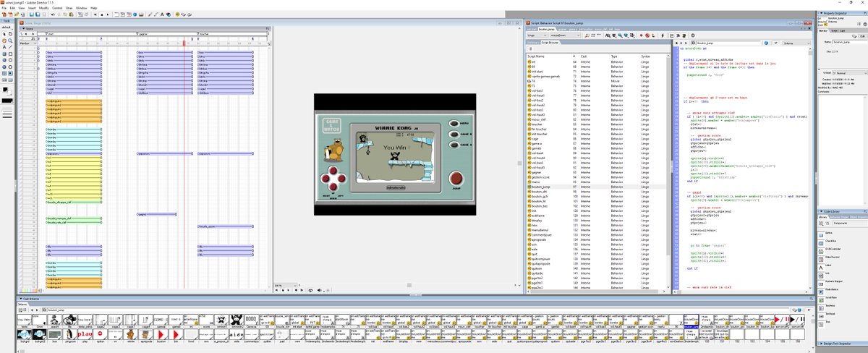Click the GAME A button on the stage
868x353 pixels.
point(454,145)
